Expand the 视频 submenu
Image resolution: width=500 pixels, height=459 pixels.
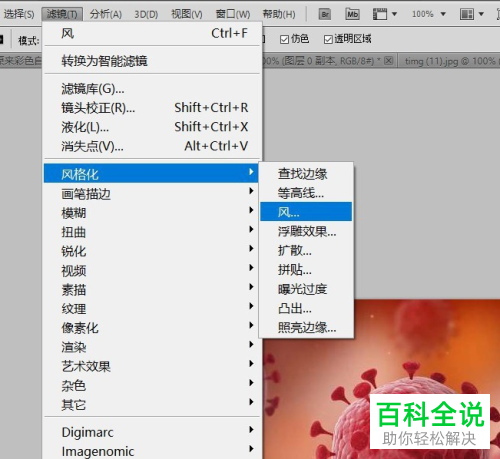point(152,270)
